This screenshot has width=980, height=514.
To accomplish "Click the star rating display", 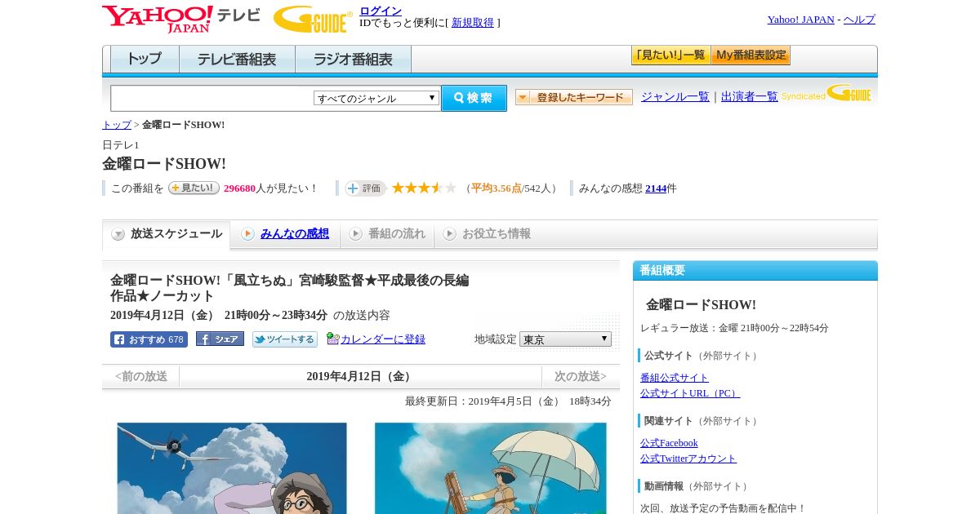I will pos(424,188).
